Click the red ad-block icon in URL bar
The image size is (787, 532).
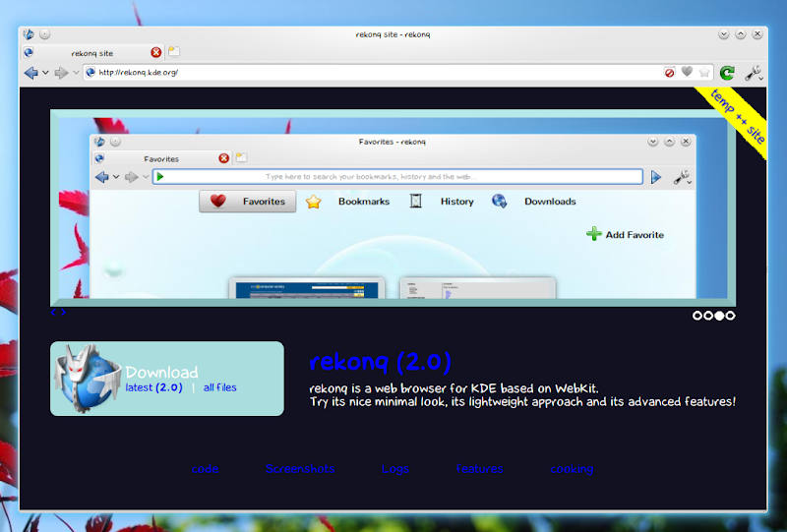[669, 73]
